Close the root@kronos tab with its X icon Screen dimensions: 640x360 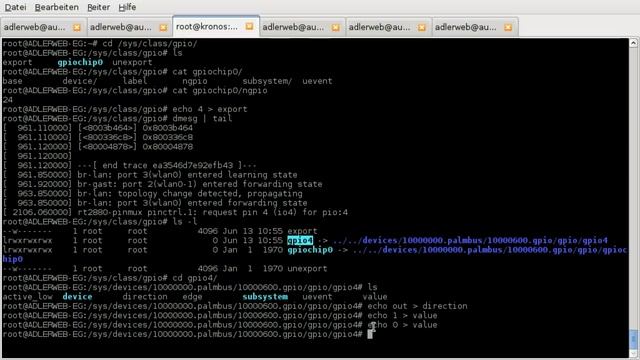click(249, 27)
